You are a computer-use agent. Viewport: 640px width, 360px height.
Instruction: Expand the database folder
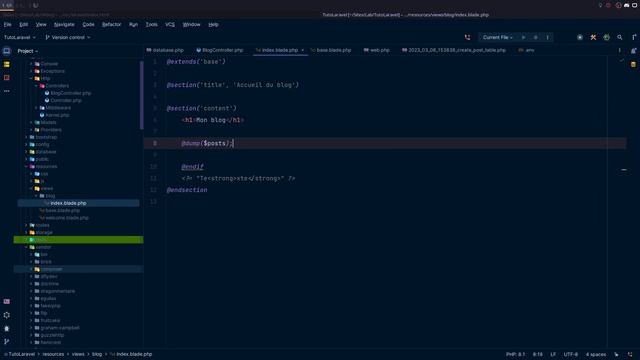27,152
